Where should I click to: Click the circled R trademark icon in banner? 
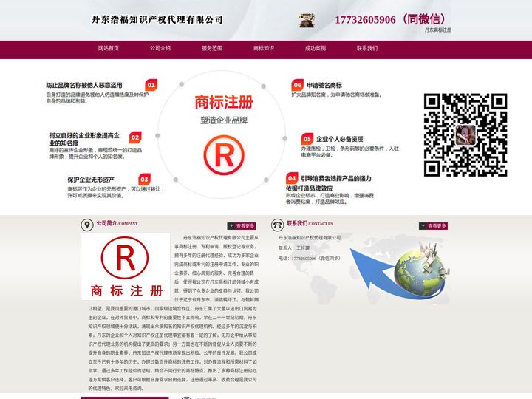224,155
